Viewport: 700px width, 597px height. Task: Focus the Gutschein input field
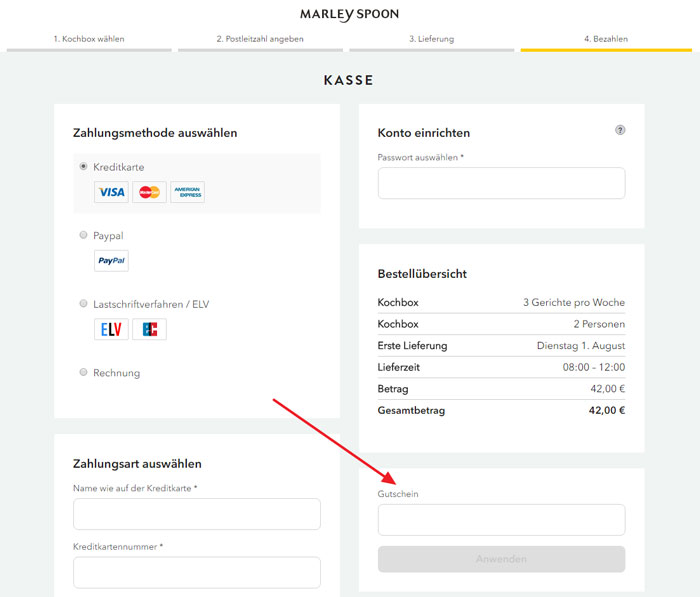tap(501, 520)
